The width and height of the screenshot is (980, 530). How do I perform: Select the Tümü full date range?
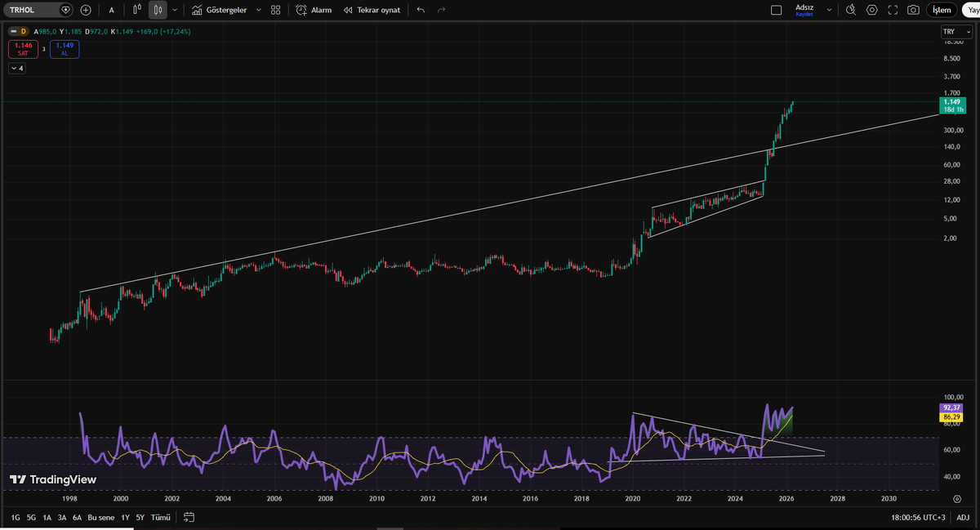coord(162,517)
